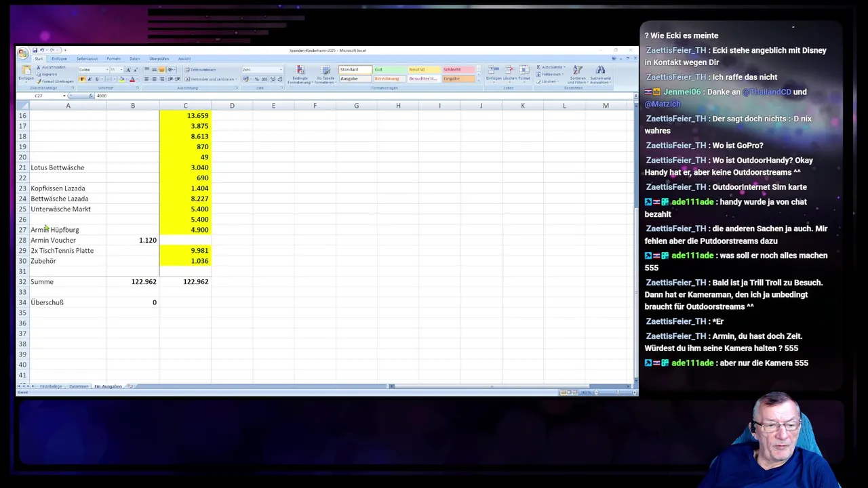
Task: Align cell text right
Action: pos(162,79)
